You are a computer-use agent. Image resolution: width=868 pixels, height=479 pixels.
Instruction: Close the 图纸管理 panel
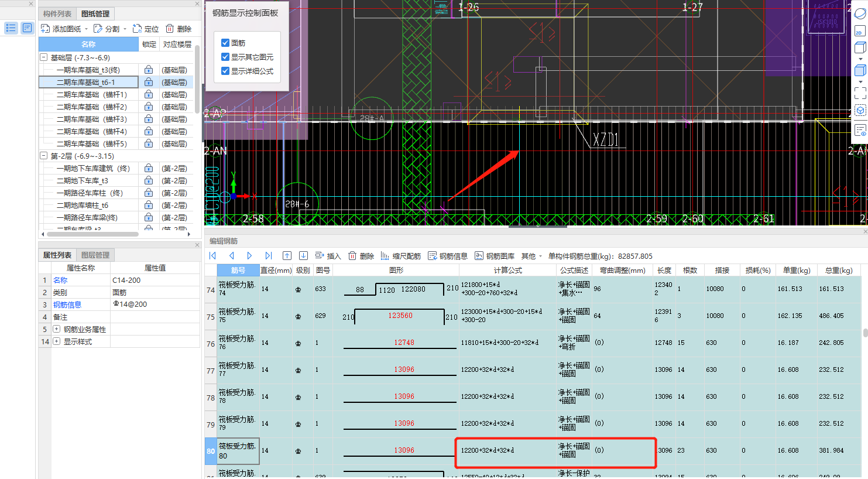pyautogui.click(x=197, y=4)
